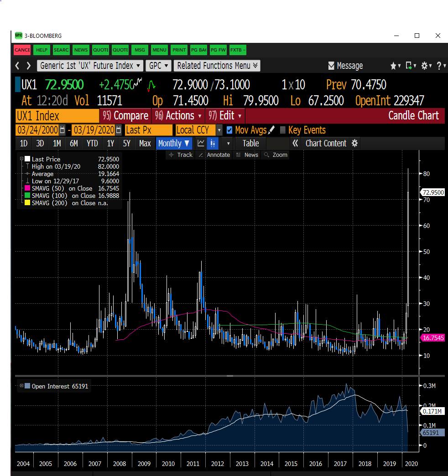Image resolution: width=448 pixels, height=476 pixels.
Task: Select the 3D range tab
Action: pyautogui.click(x=40, y=143)
